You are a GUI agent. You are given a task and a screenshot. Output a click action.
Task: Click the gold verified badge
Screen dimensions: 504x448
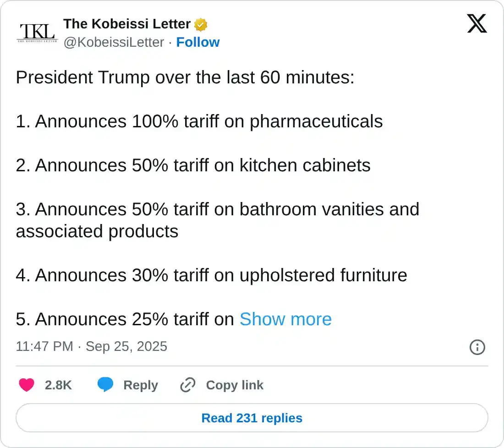click(x=201, y=24)
